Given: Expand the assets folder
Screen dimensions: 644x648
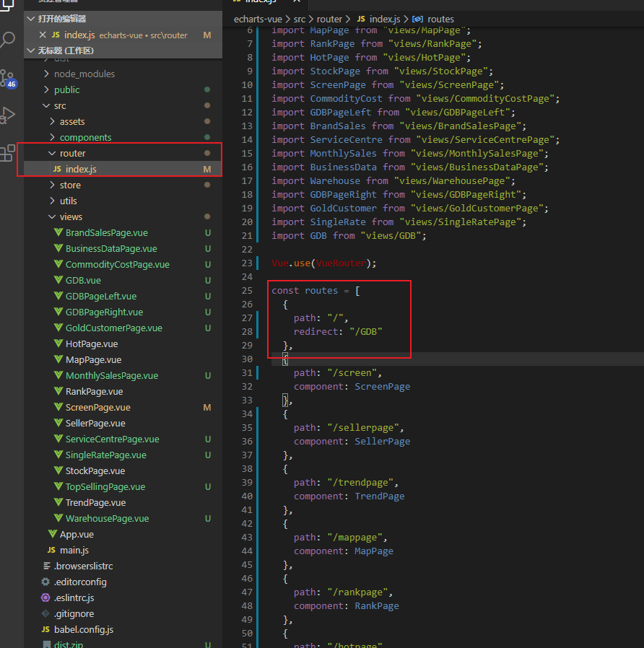Looking at the screenshot, I should pyautogui.click(x=52, y=121).
